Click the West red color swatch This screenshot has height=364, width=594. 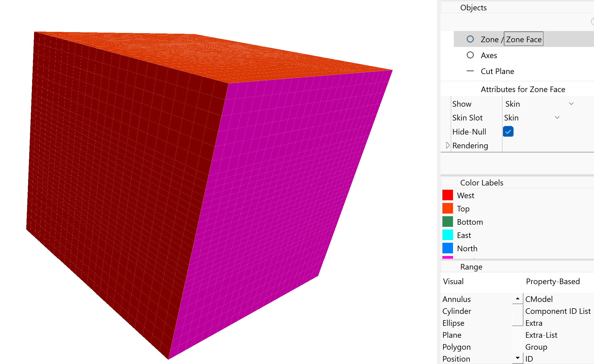(x=447, y=195)
